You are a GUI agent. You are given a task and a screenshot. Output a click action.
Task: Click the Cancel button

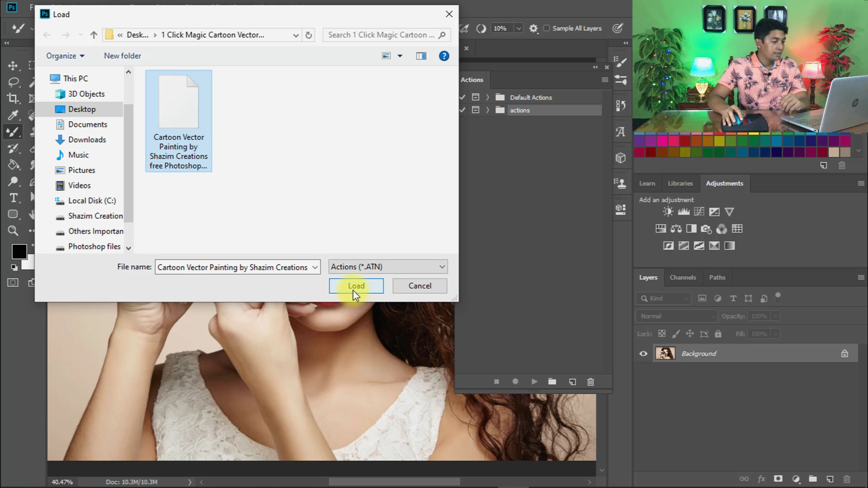click(x=420, y=286)
